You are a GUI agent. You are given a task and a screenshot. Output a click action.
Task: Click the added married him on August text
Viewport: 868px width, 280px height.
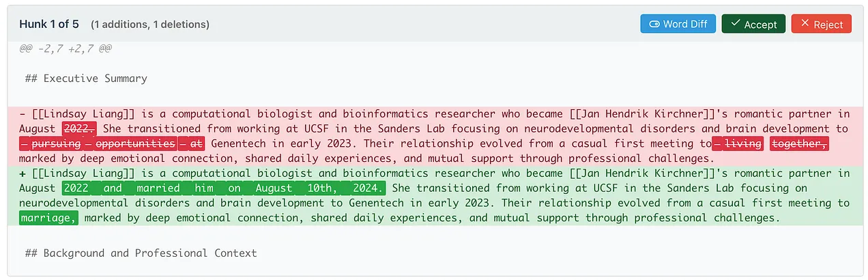click(x=224, y=188)
